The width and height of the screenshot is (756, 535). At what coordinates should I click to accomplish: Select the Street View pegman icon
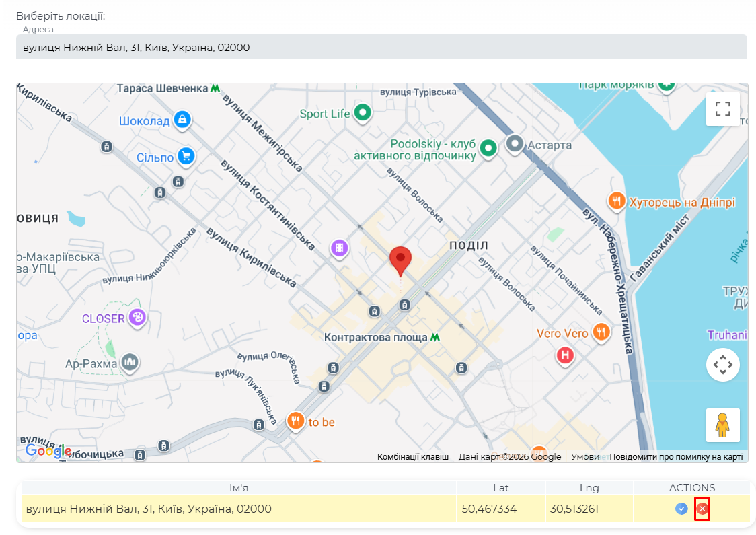pos(722,425)
